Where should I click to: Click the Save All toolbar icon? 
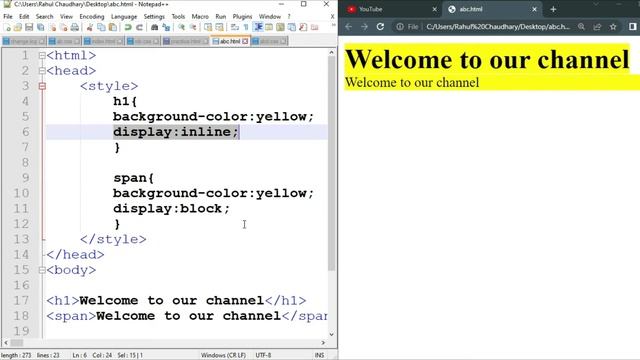(x=40, y=27)
